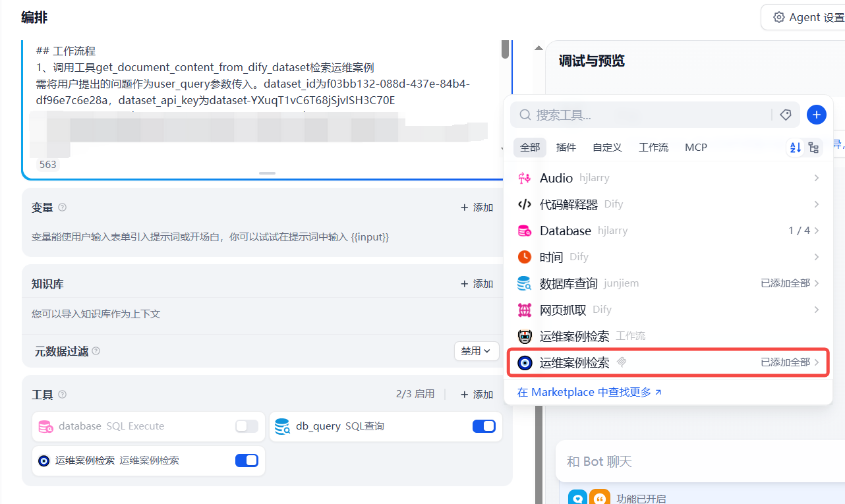
Task: Click the tag filter icon in the search bar
Action: click(786, 114)
